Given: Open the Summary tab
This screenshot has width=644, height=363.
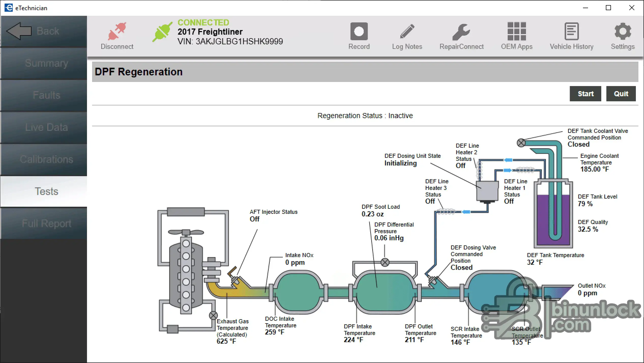Looking at the screenshot, I should pos(44,63).
